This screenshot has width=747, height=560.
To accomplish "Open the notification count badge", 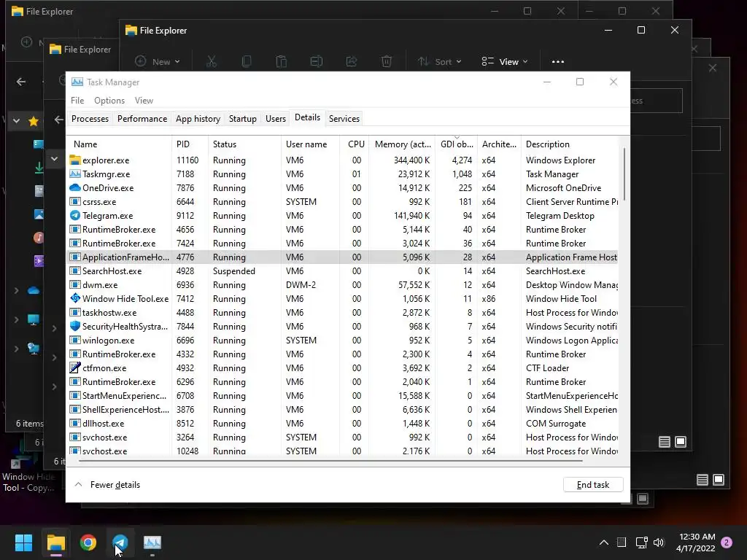I will point(727,542).
